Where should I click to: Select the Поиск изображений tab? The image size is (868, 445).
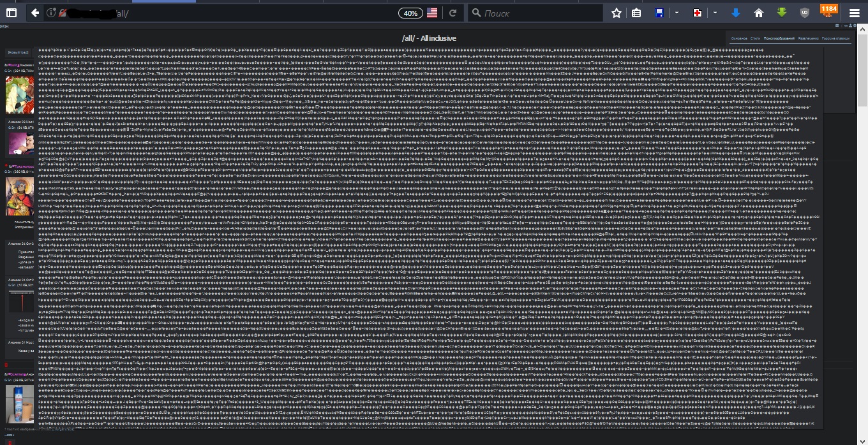779,39
